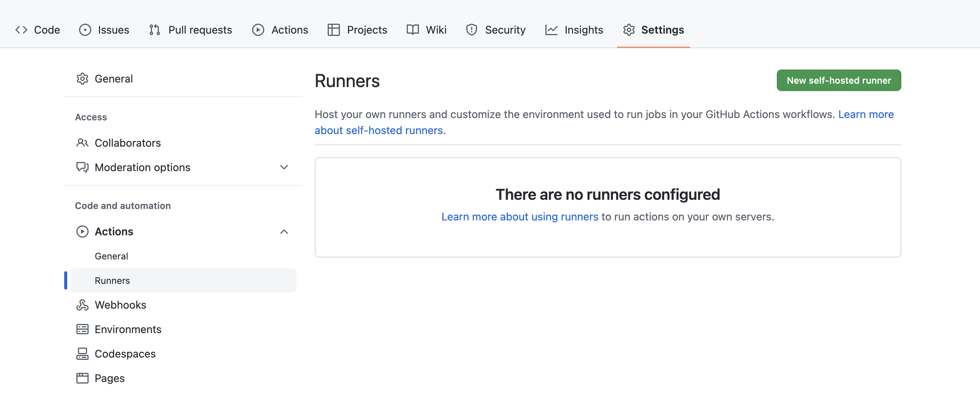Select Actions under Code and automation

pyautogui.click(x=183, y=231)
